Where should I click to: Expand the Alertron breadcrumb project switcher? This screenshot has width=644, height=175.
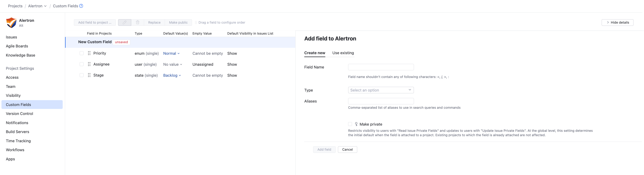[37, 6]
